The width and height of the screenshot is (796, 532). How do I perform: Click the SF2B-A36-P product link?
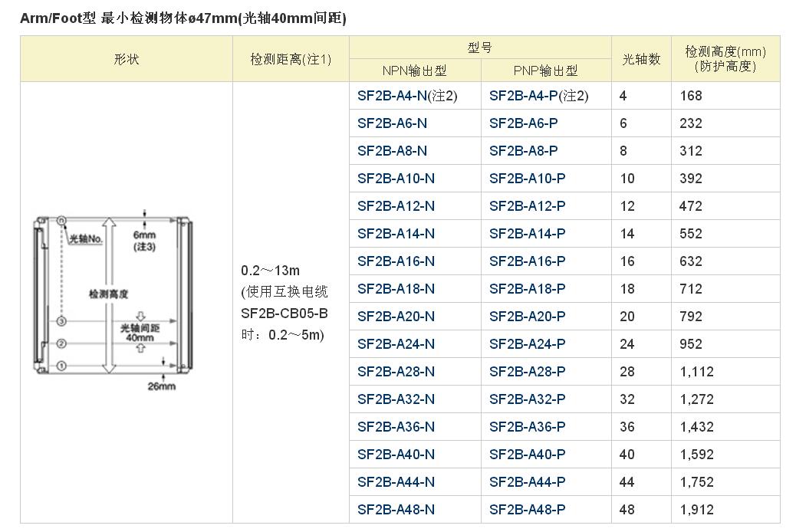pyautogui.click(x=528, y=427)
